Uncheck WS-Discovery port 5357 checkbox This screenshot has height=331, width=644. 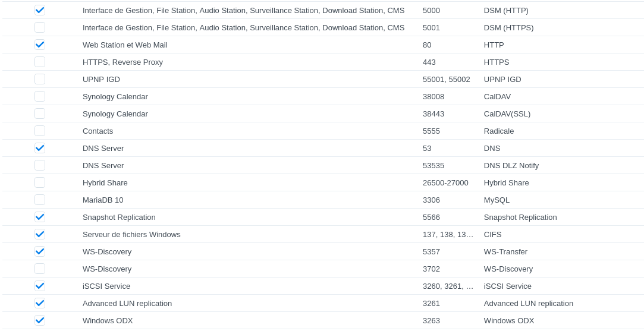[40, 252]
